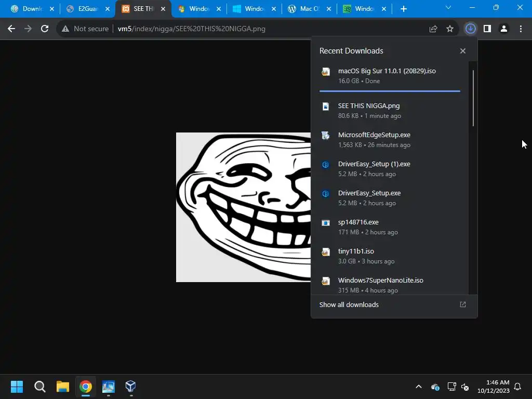This screenshot has width=532, height=399.
Task: Open the Chrome side panel
Action: [x=487, y=29]
